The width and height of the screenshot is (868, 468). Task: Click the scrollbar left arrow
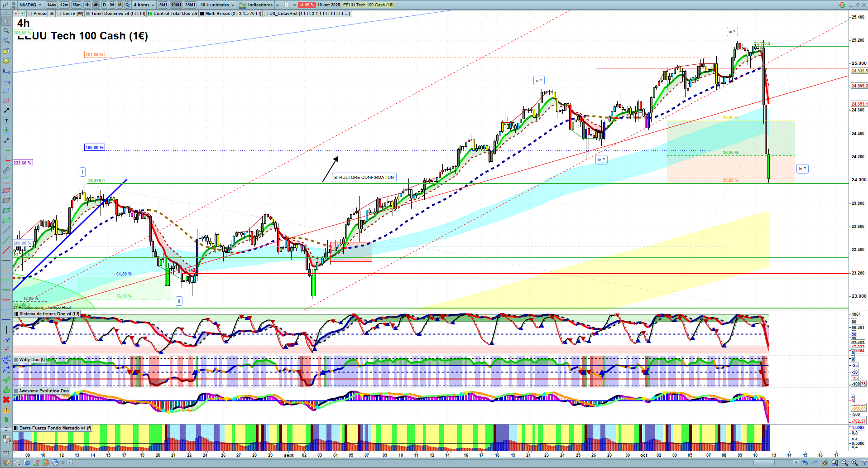(x=69, y=463)
